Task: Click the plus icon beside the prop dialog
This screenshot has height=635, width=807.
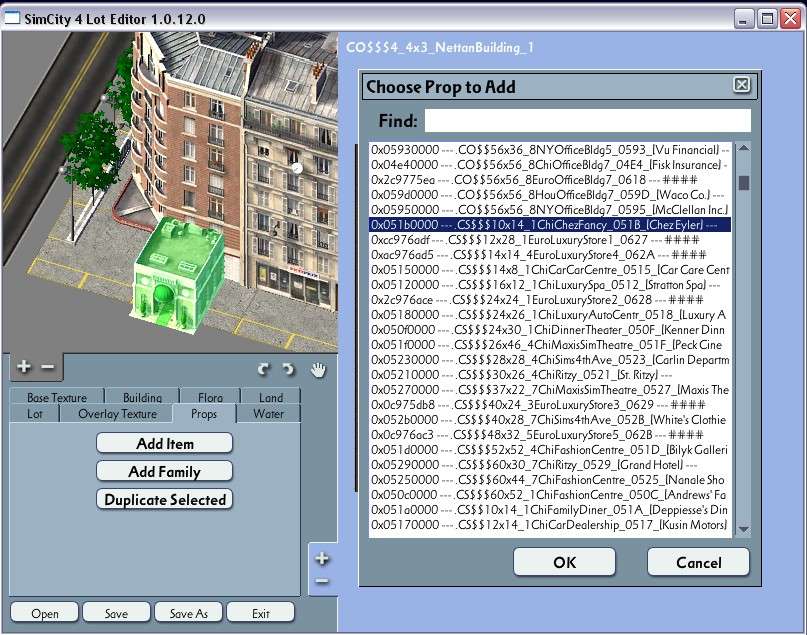Action: pyautogui.click(x=322, y=558)
